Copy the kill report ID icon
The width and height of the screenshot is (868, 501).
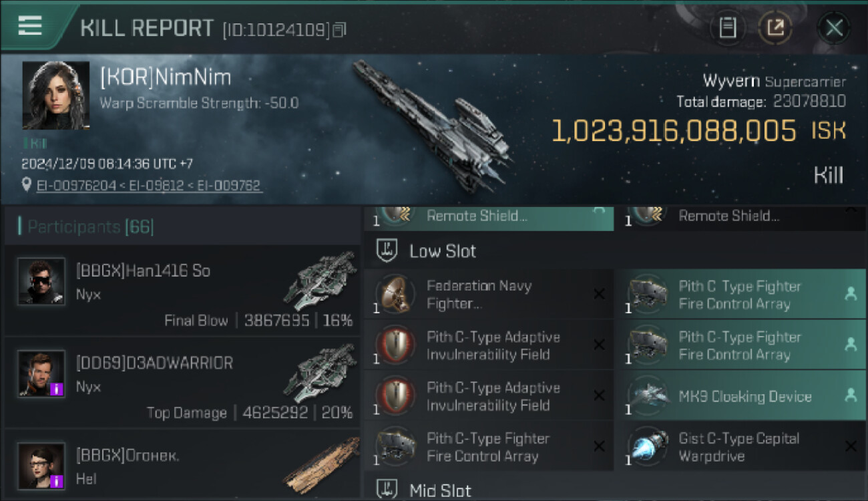(x=339, y=29)
